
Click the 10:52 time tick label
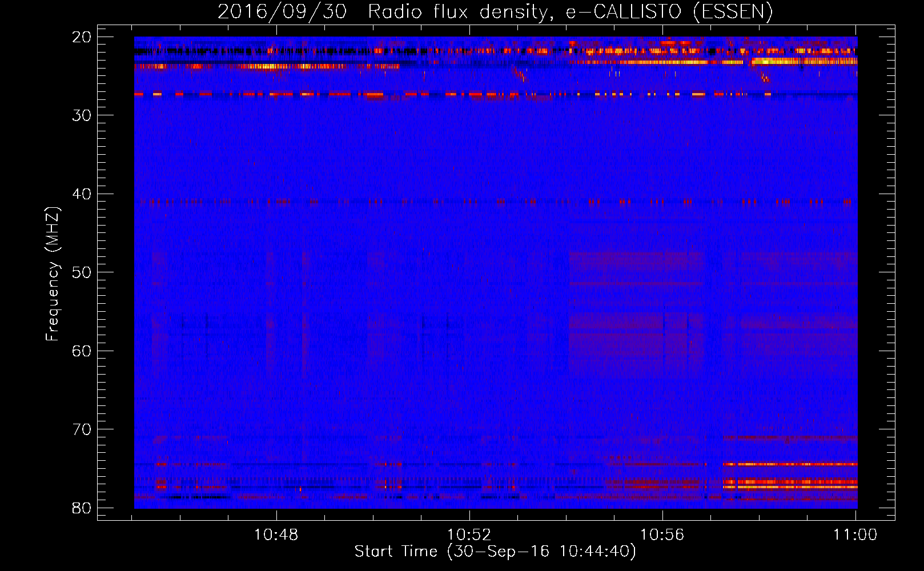[469, 535]
